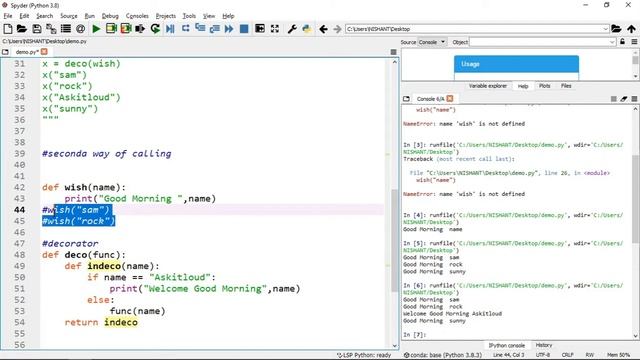Click the @ symbol finder icon

click(80, 29)
